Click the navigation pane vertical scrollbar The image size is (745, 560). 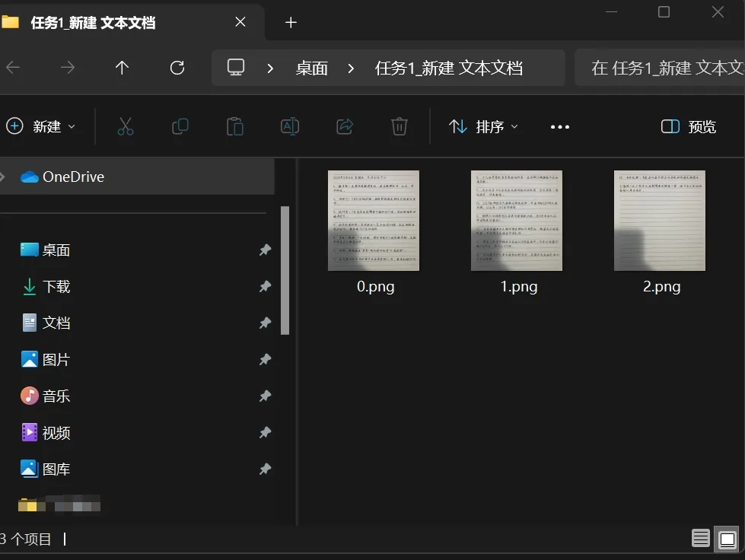(x=285, y=270)
